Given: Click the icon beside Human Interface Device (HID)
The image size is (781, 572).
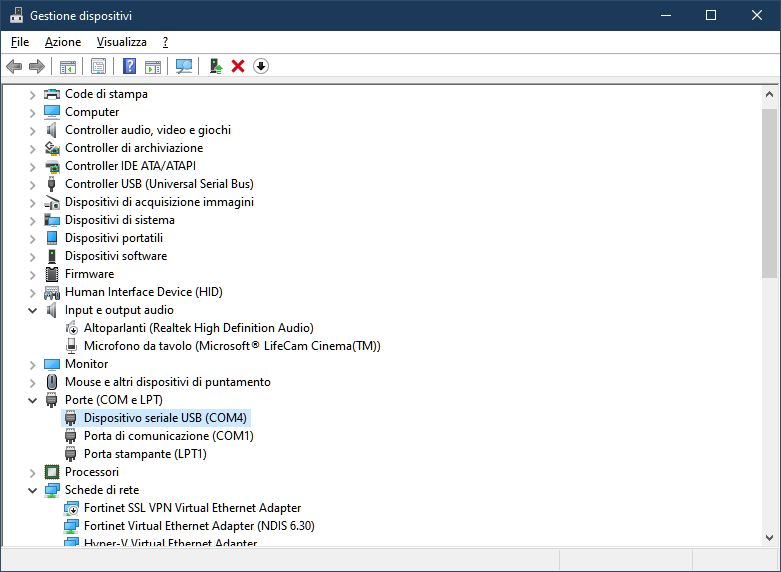Looking at the screenshot, I should [52, 292].
